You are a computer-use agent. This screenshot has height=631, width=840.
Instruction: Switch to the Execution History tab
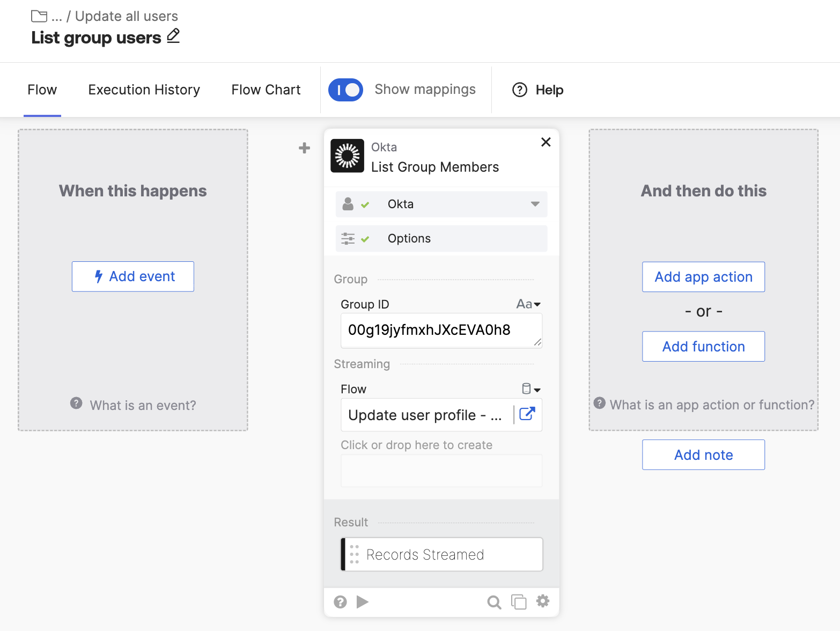click(x=144, y=90)
